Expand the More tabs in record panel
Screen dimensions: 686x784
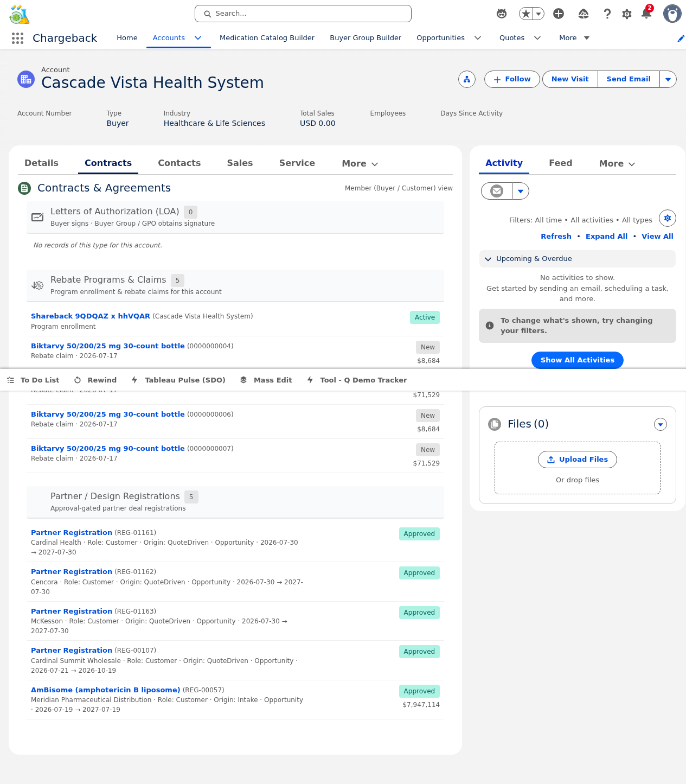pos(360,163)
